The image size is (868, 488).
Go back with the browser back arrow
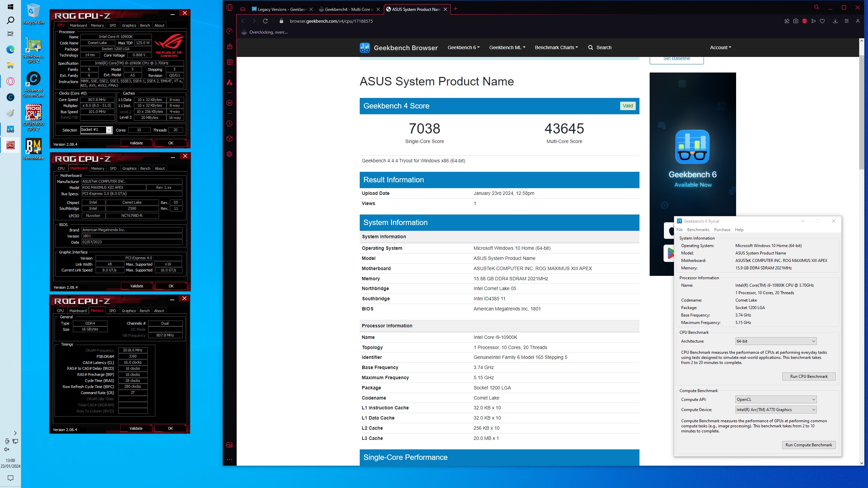click(x=243, y=21)
